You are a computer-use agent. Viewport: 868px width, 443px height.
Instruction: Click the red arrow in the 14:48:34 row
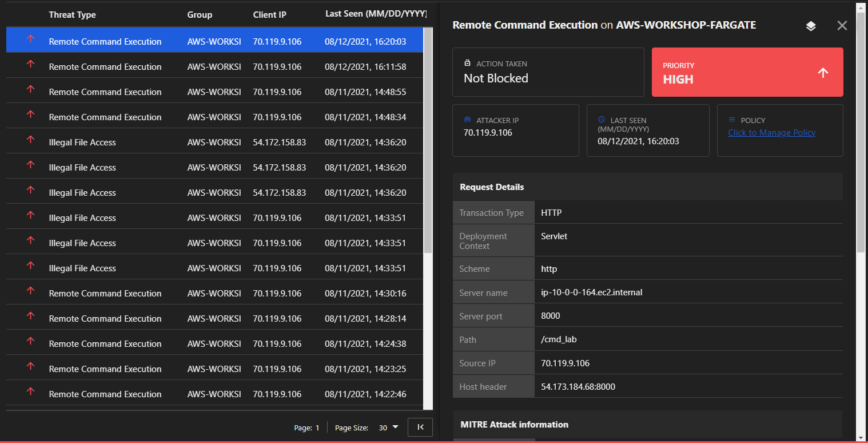[31, 114]
